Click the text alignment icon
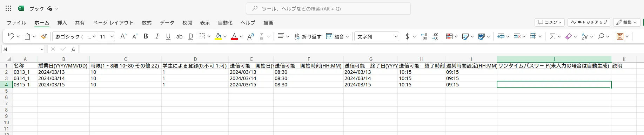This screenshot has height=135, width=644. 281,36
